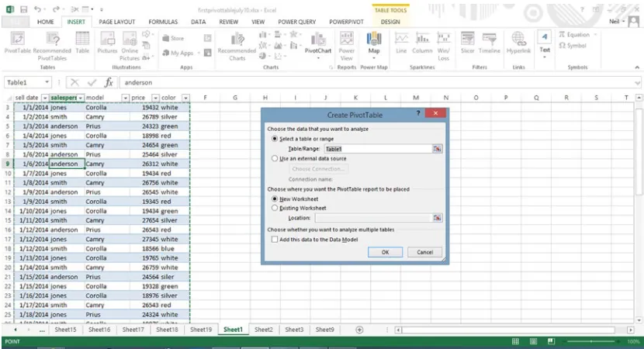Click Recommended Charts icon
The image size is (644, 349).
click(x=237, y=46)
